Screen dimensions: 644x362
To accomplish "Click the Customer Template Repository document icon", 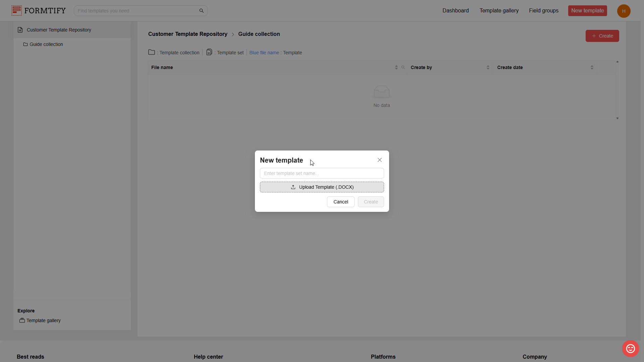I will pyautogui.click(x=20, y=30).
